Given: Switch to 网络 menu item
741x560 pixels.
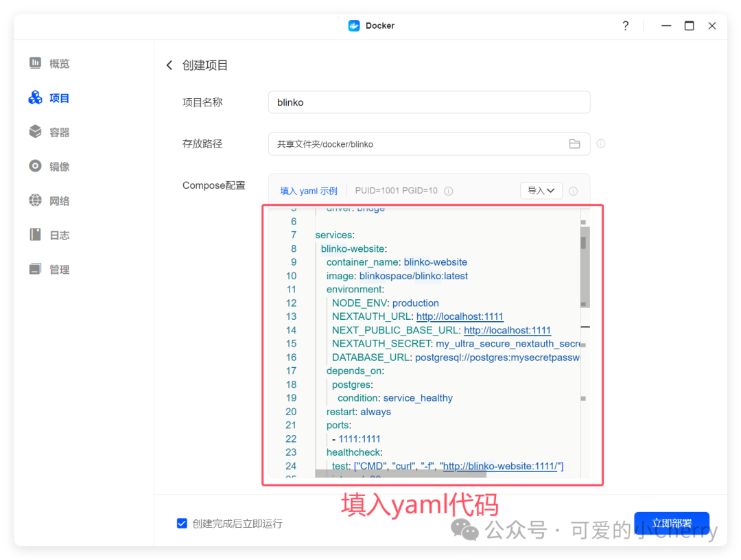Looking at the screenshot, I should coord(60,201).
